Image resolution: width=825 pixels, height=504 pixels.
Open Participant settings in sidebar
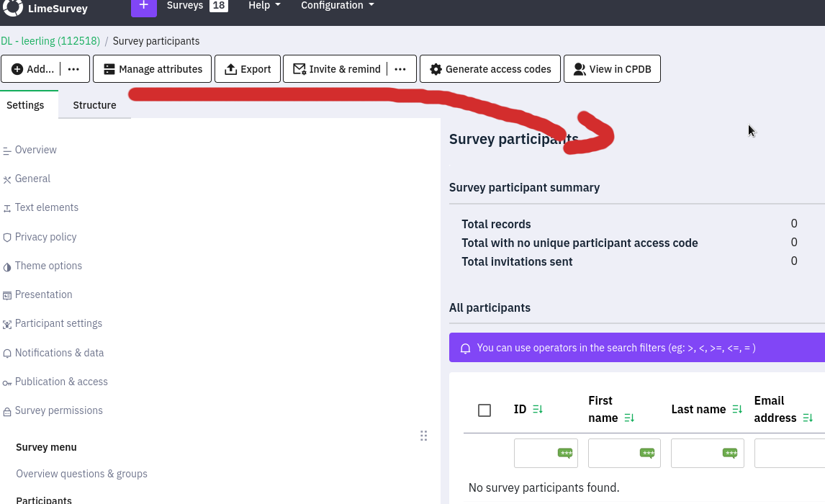58,323
